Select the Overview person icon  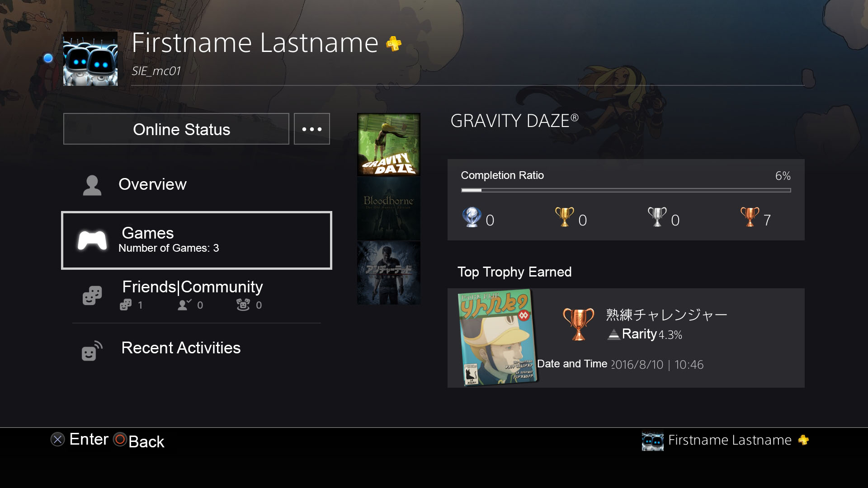pos(92,185)
